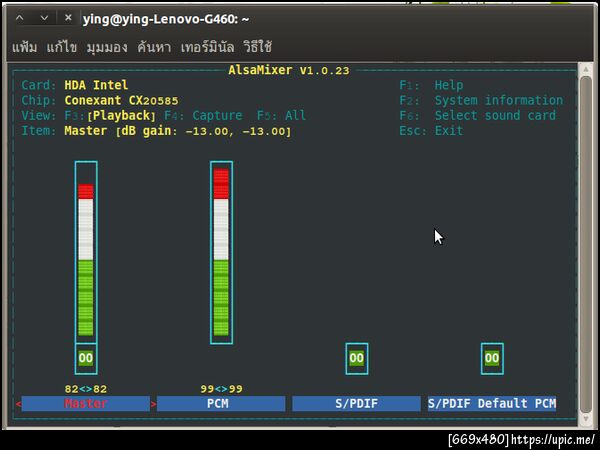Screen dimensions: 600x450
Task: Click the System information shortcut text
Action: (x=499, y=100)
